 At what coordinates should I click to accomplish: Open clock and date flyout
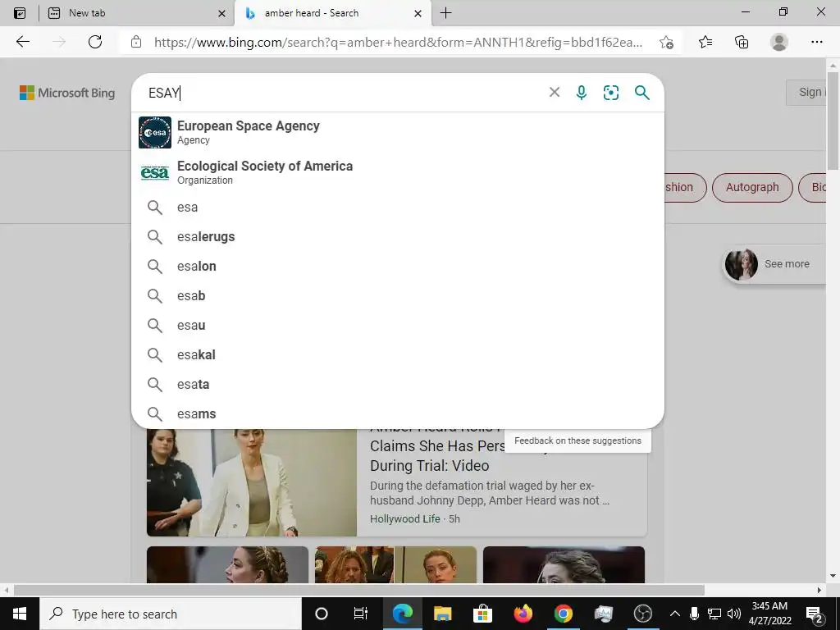[769, 614]
